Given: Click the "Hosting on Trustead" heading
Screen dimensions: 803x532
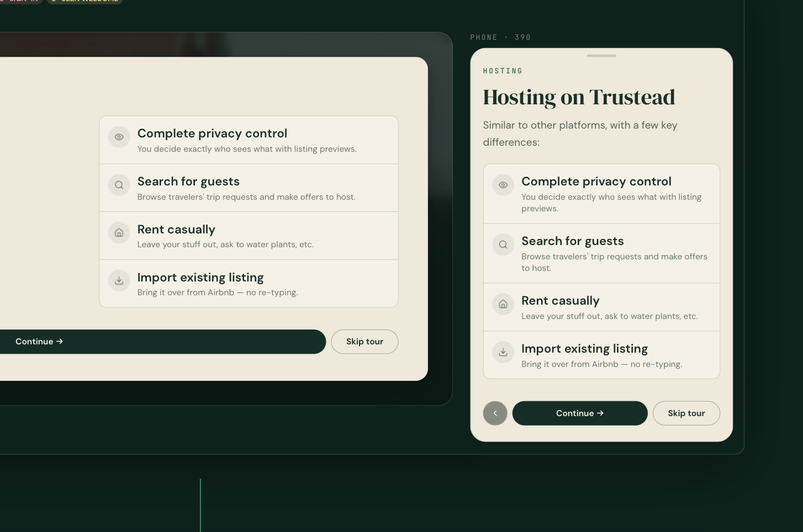Looking at the screenshot, I should [x=579, y=97].
